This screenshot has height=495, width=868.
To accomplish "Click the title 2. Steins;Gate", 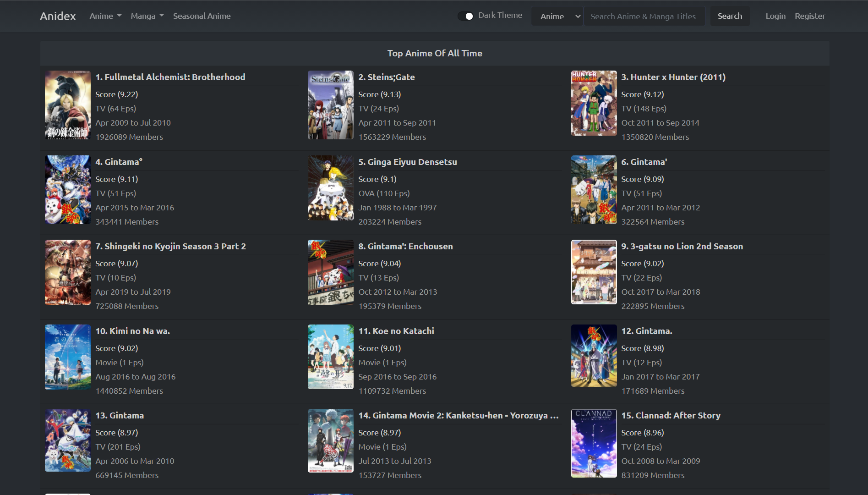I will click(x=387, y=77).
